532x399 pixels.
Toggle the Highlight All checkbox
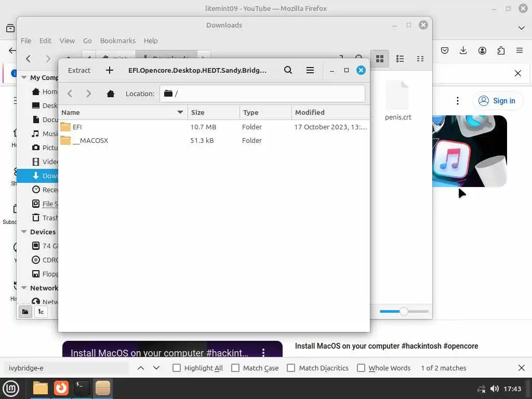[177, 368]
